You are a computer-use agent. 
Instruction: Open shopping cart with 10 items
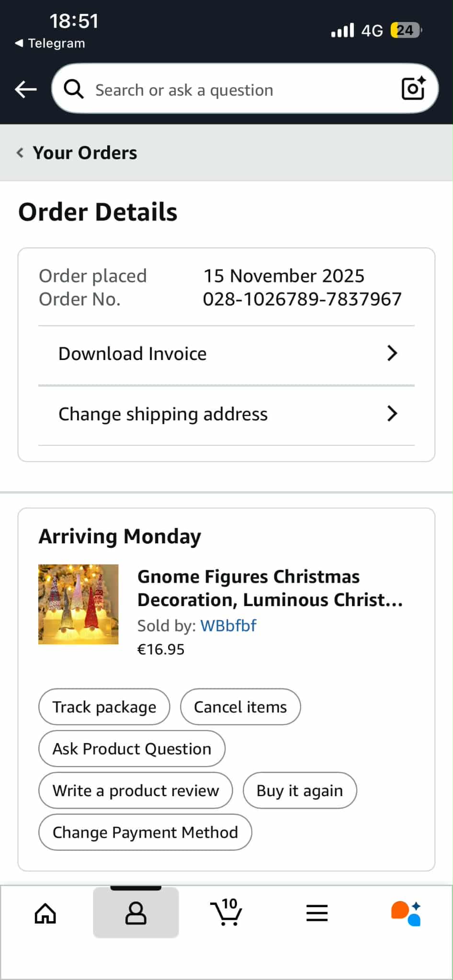(x=226, y=912)
